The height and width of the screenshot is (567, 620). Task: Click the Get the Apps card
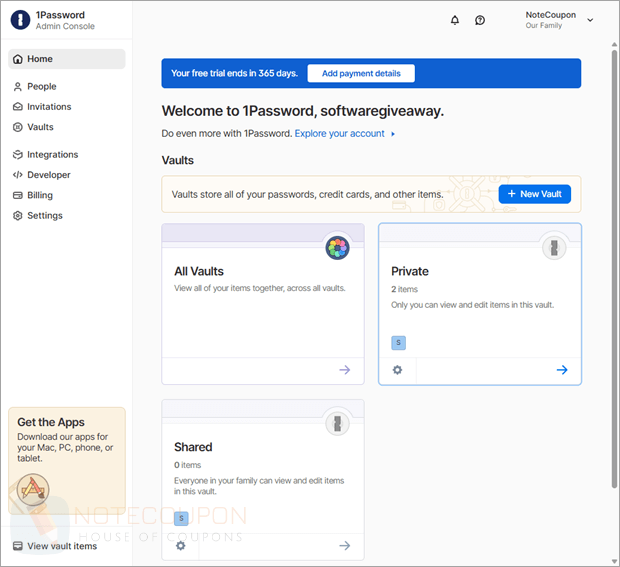tap(67, 461)
